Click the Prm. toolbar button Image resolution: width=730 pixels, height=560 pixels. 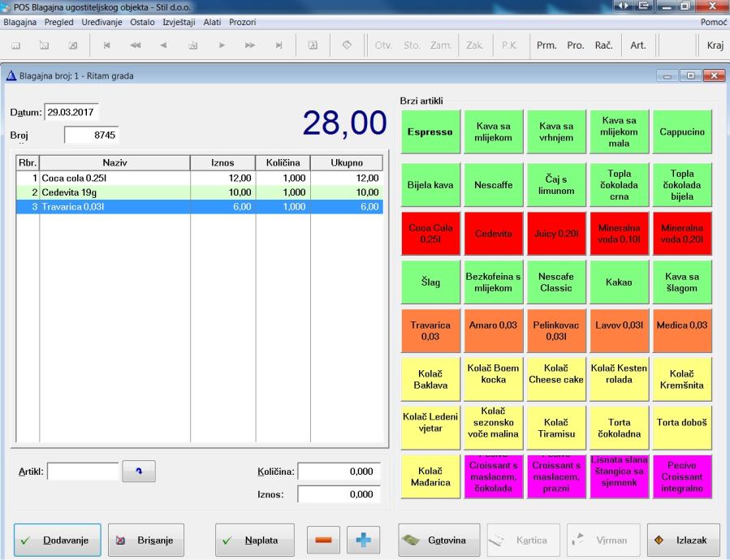point(546,45)
